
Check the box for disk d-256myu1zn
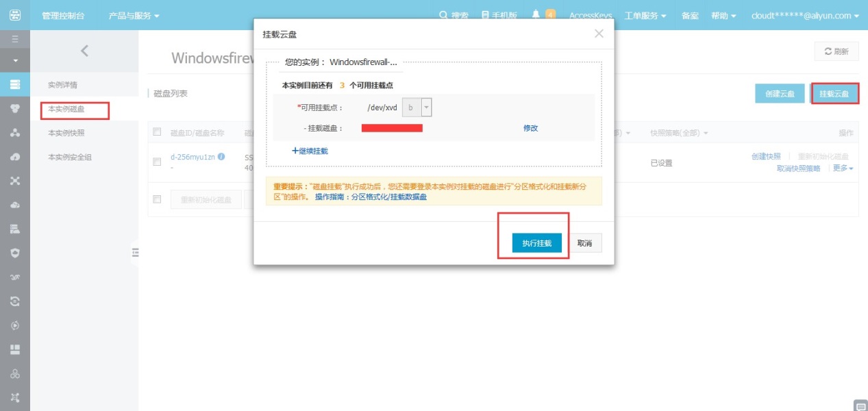pyautogui.click(x=157, y=162)
